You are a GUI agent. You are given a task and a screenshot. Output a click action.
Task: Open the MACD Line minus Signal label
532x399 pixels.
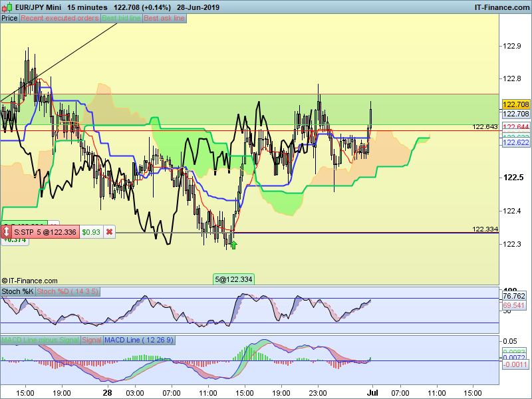tap(41, 340)
